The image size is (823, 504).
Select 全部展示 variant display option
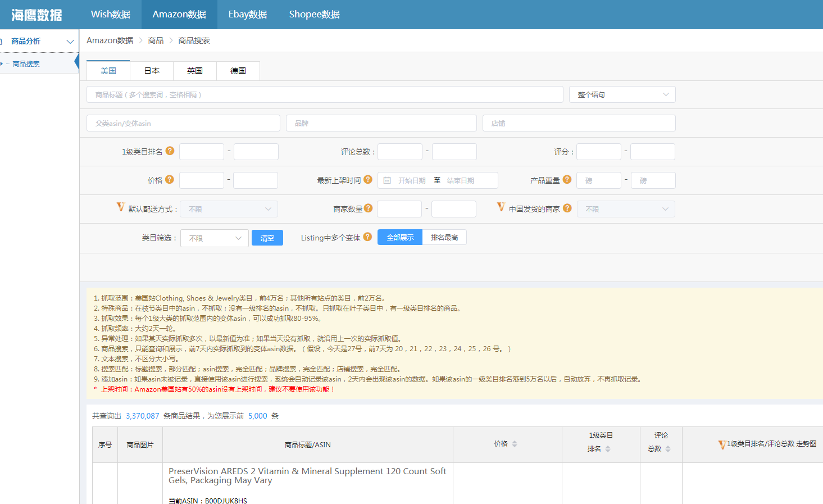(400, 238)
